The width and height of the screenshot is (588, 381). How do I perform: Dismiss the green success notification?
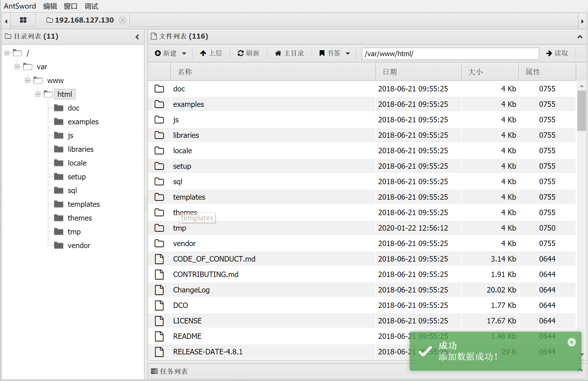point(571,342)
